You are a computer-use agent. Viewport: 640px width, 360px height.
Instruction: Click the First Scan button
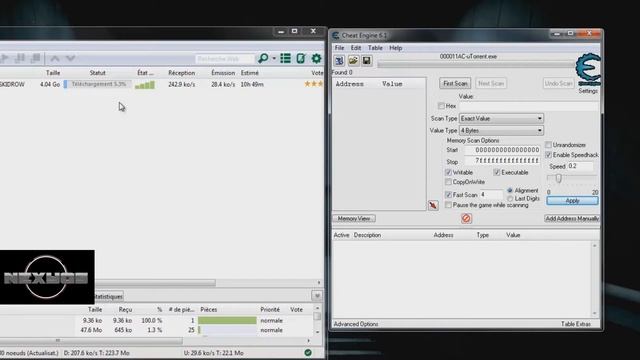(455, 83)
